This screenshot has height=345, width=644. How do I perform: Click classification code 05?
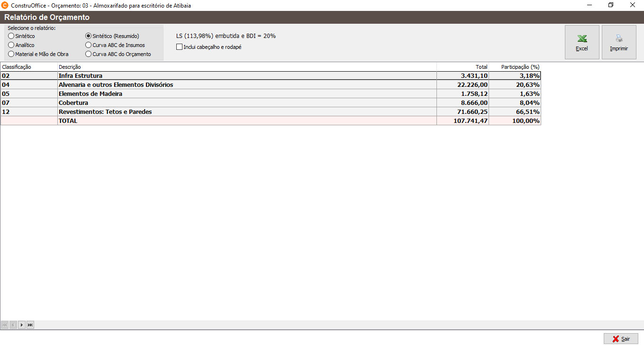coord(6,93)
